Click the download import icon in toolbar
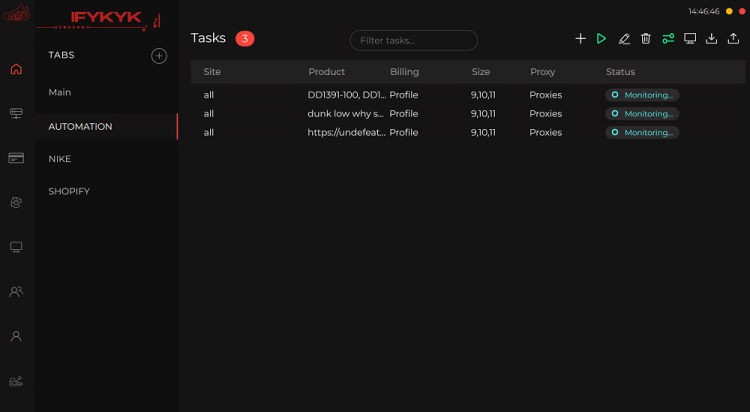The image size is (750, 412). (x=712, y=39)
